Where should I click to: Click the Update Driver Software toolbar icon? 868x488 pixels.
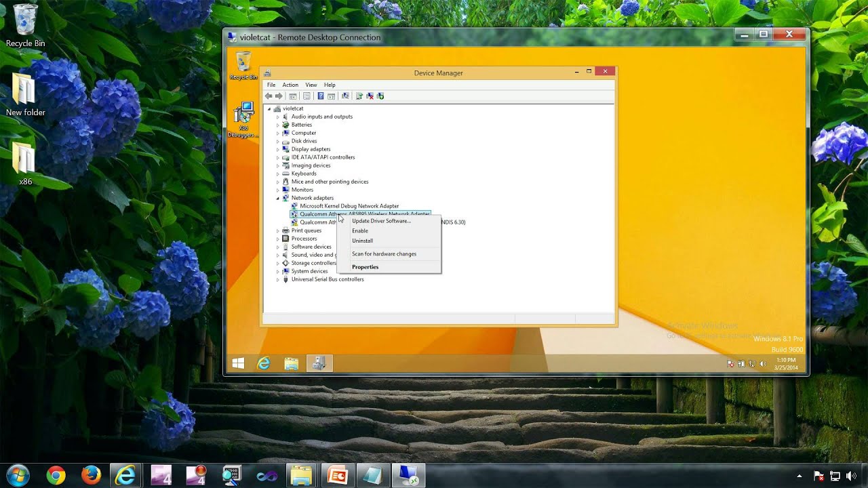click(x=359, y=96)
